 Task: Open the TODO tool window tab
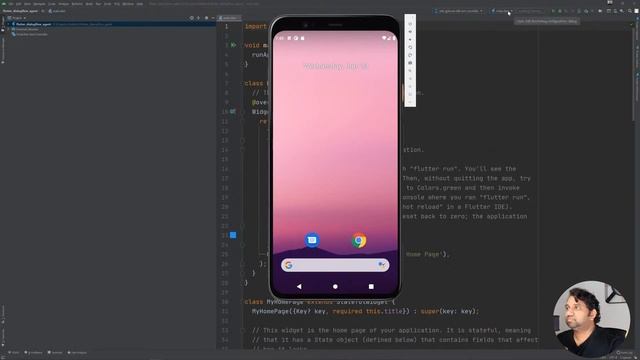coord(13,352)
